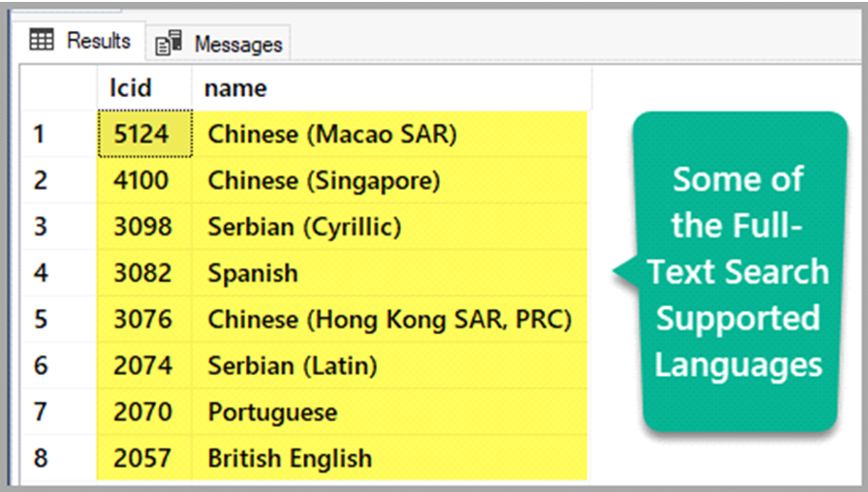The width and height of the screenshot is (868, 492).
Task: Select row header 6
Action: [60, 366]
